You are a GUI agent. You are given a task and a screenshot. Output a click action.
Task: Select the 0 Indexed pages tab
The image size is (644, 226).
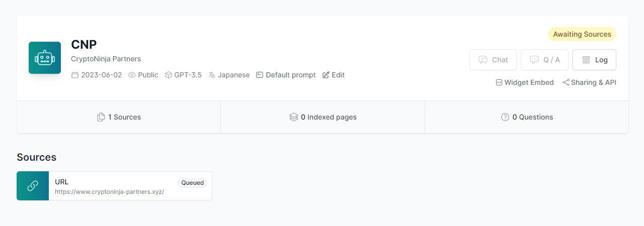[323, 117]
